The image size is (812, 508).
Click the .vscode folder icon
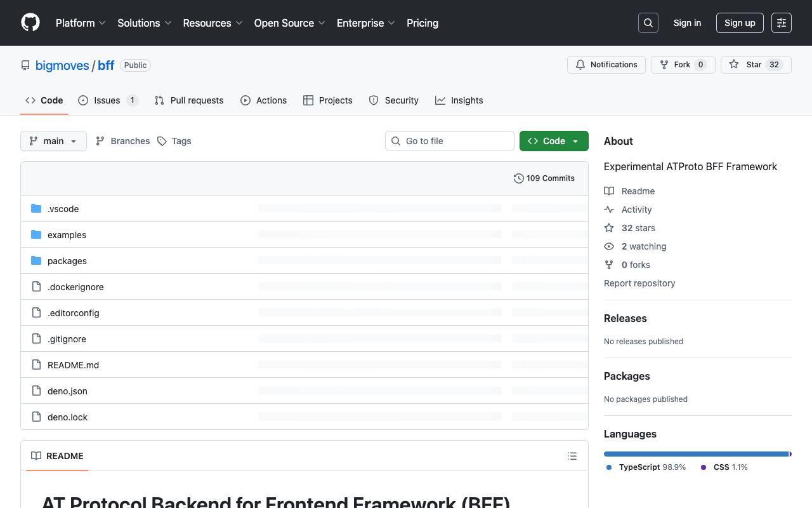click(36, 209)
